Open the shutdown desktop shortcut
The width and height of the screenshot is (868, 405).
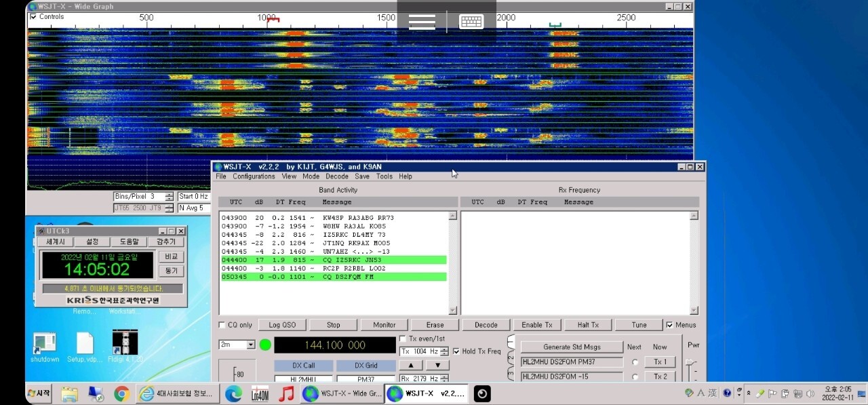point(44,347)
